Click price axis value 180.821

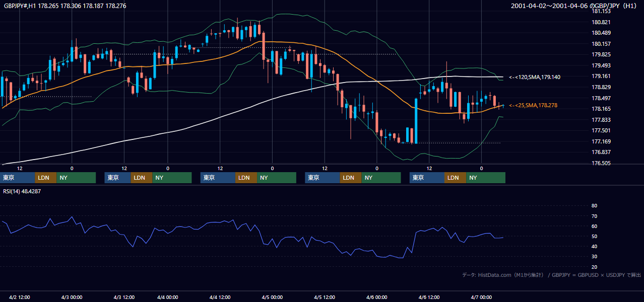[600, 22]
